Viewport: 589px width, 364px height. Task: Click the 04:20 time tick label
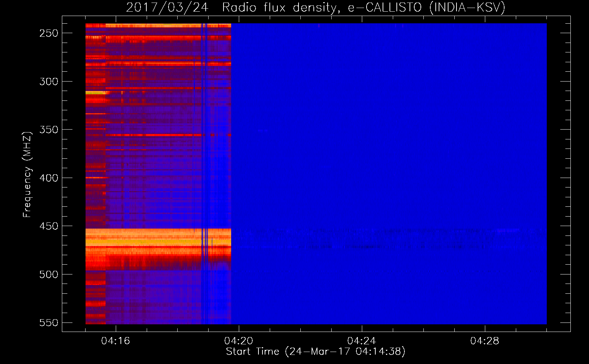point(239,341)
